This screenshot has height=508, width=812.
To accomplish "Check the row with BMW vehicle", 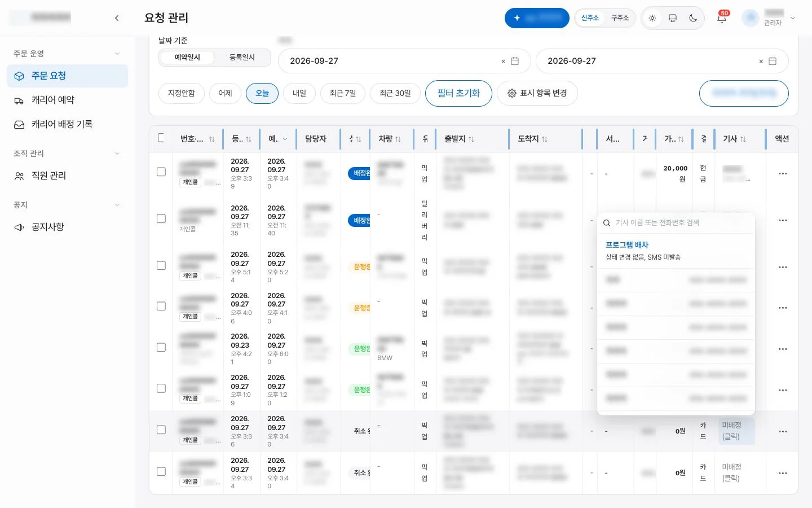I will point(161,347).
